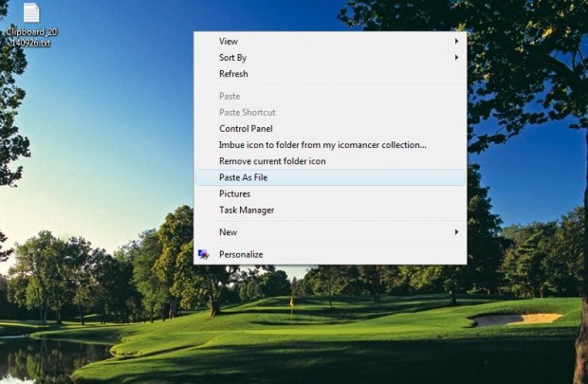Screen dimensions: 588x384
Task: Open the New menu entry
Action: [x=330, y=232]
